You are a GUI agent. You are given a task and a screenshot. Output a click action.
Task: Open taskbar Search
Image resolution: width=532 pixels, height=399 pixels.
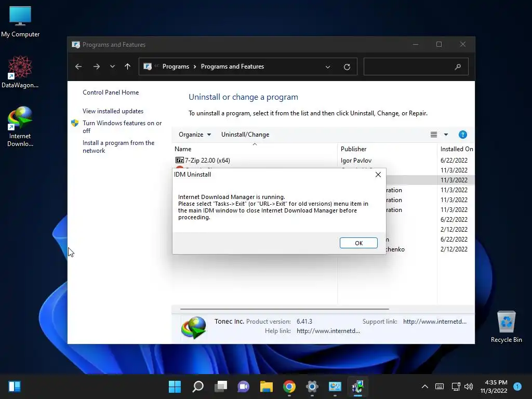[198, 387]
